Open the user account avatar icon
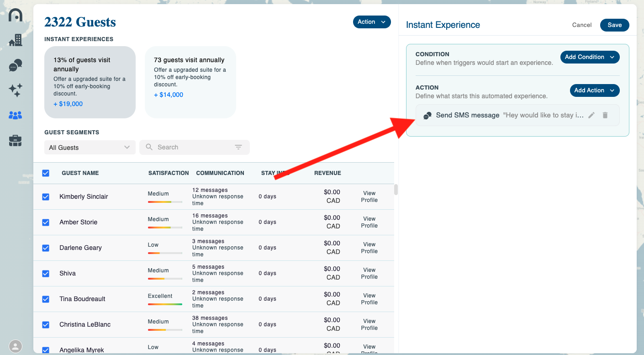This screenshot has height=355, width=644. 16,346
